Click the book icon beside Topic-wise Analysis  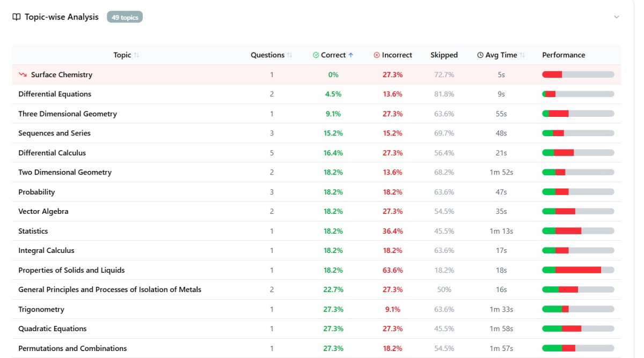click(x=17, y=17)
